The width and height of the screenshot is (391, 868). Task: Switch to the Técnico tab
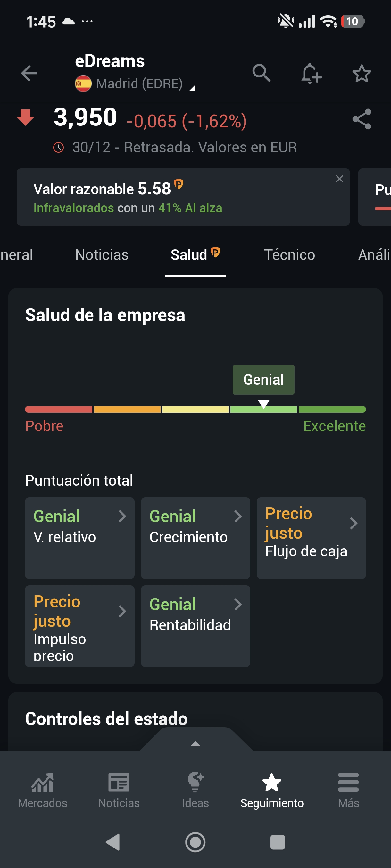[289, 255]
